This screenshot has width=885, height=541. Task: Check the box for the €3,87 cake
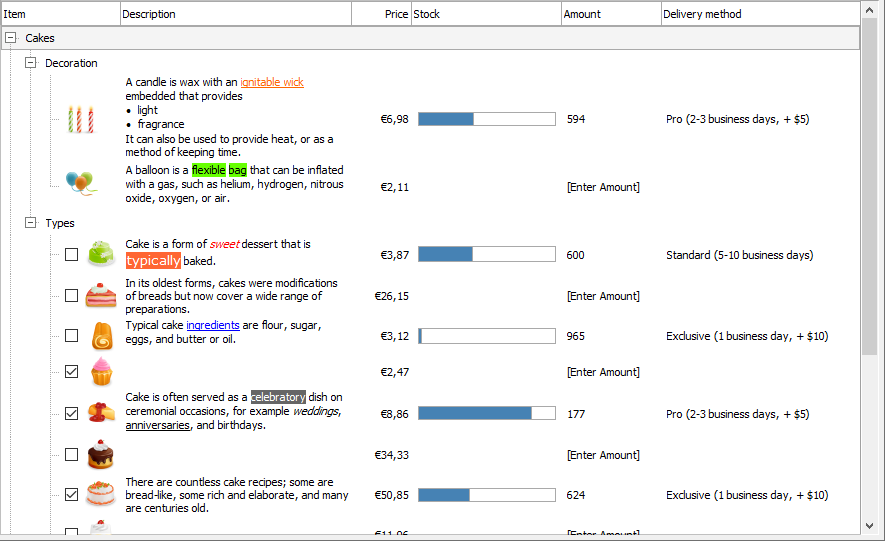tap(71, 255)
